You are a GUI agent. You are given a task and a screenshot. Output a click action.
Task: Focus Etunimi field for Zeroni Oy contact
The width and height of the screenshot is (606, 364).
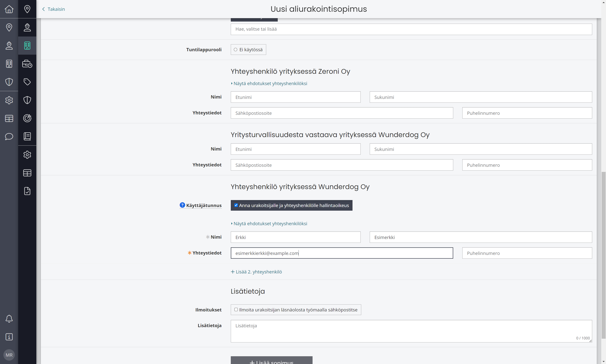296,97
